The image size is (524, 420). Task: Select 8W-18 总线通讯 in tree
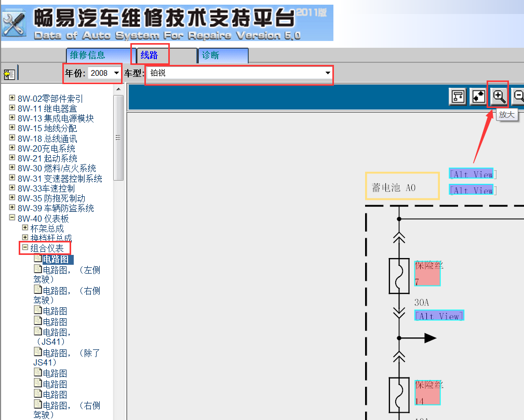[47, 138]
